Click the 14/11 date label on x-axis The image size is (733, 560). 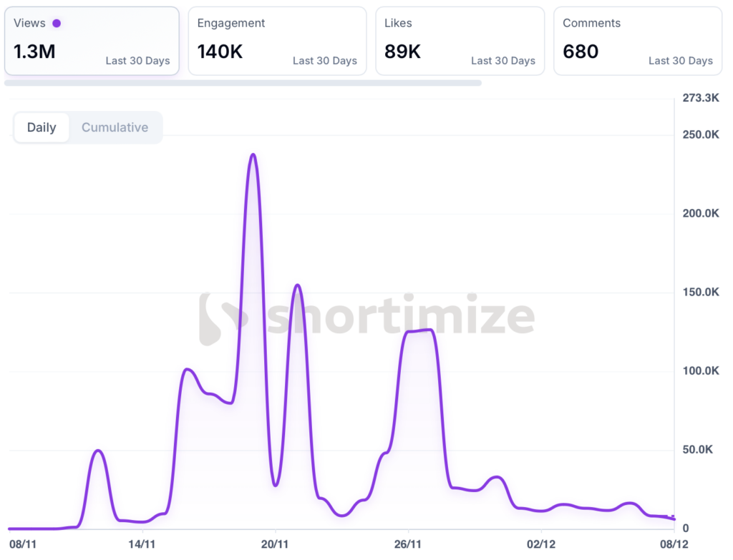[142, 544]
